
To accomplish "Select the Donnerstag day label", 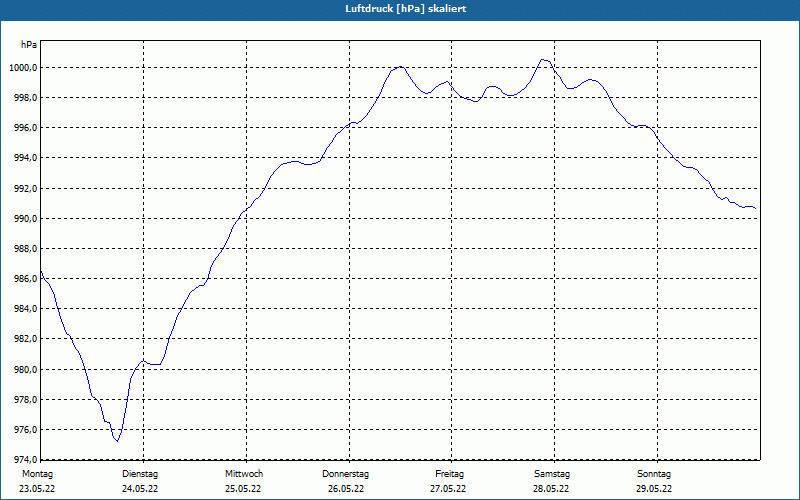I will coord(345,474).
